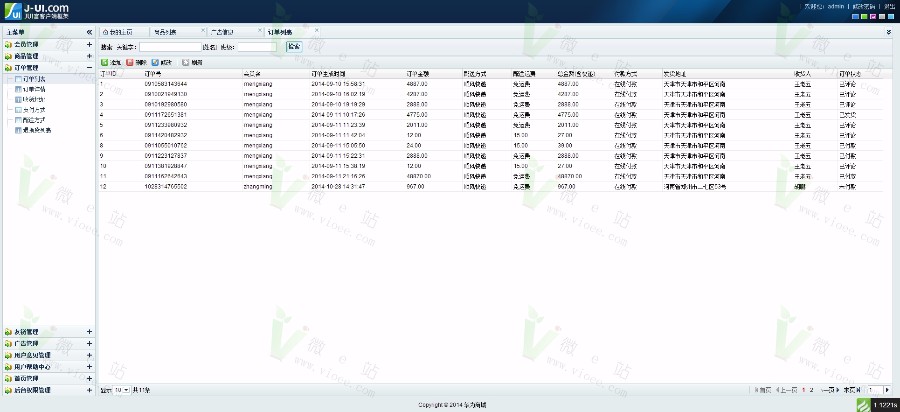Screen dimensions: 900x412
Task: Expand the 后台权限管理 section plus sign
Action: [x=89, y=390]
